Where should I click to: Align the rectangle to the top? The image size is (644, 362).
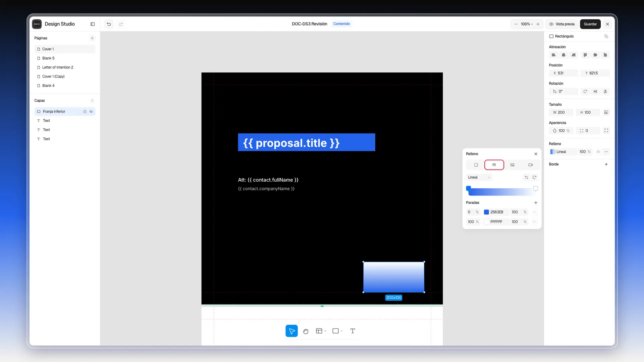[x=585, y=55]
